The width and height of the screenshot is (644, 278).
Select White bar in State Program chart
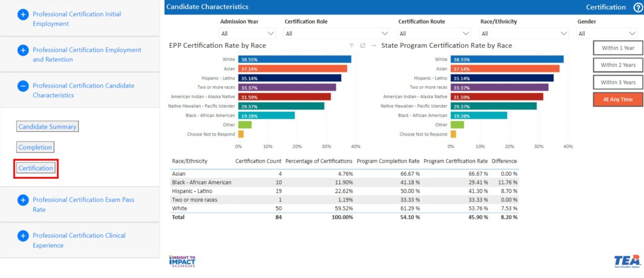coord(507,59)
